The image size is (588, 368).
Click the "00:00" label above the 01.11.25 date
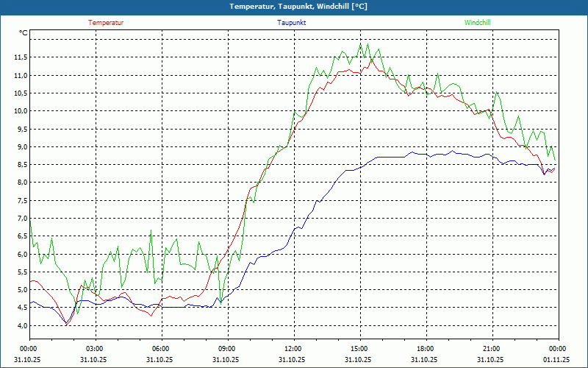(559, 348)
